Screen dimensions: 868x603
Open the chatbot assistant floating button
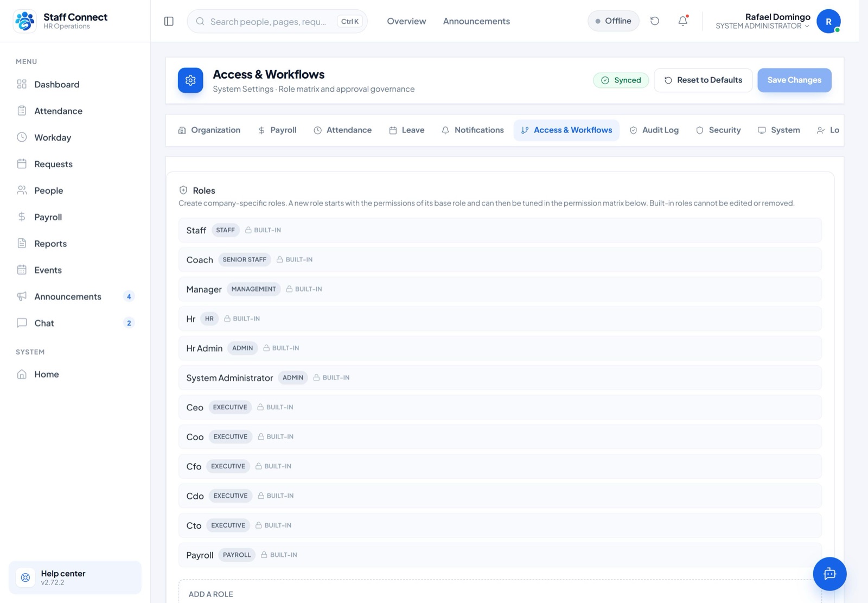829,574
